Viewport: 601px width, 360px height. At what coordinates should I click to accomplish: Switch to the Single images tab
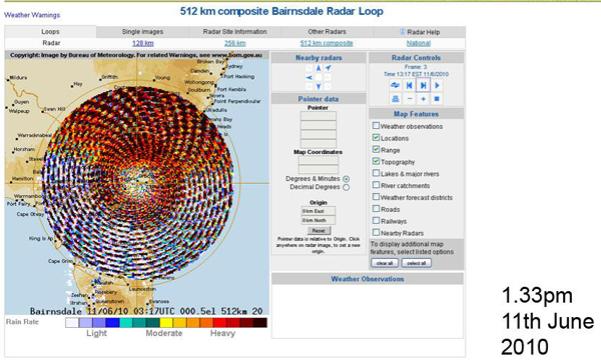click(x=143, y=32)
